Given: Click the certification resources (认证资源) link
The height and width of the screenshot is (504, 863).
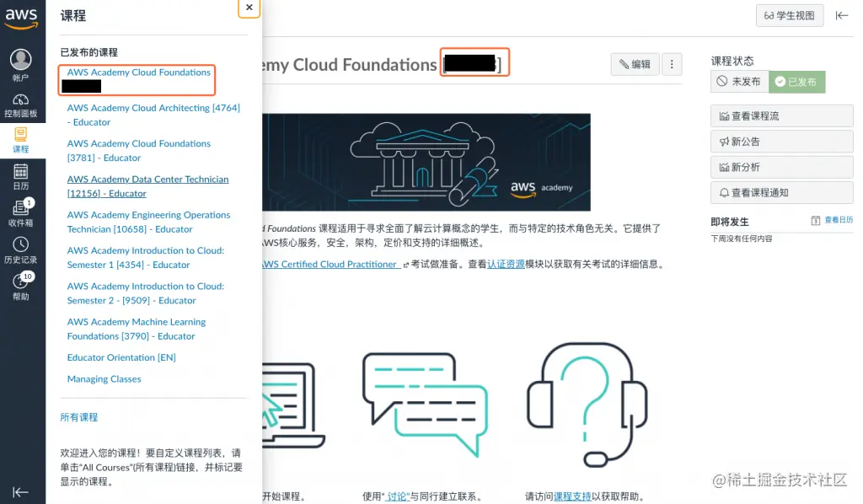Looking at the screenshot, I should [506, 264].
